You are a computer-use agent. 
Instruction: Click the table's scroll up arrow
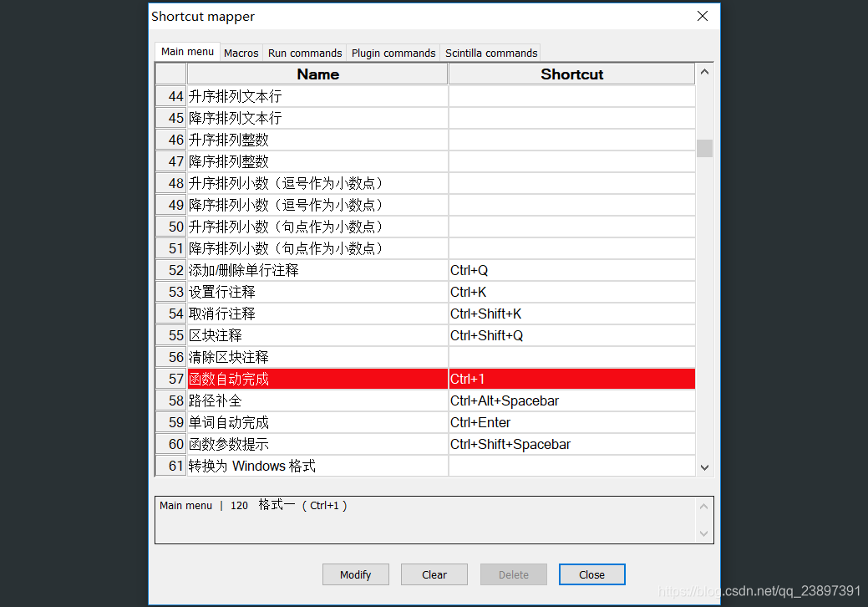705,72
